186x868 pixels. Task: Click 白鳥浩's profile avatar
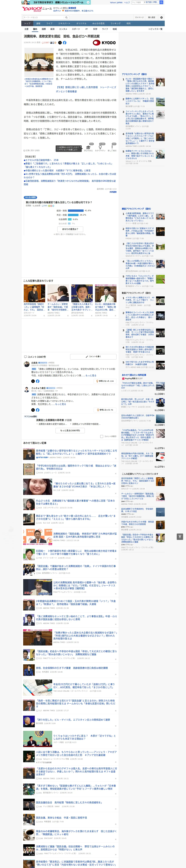click(x=26, y=364)
